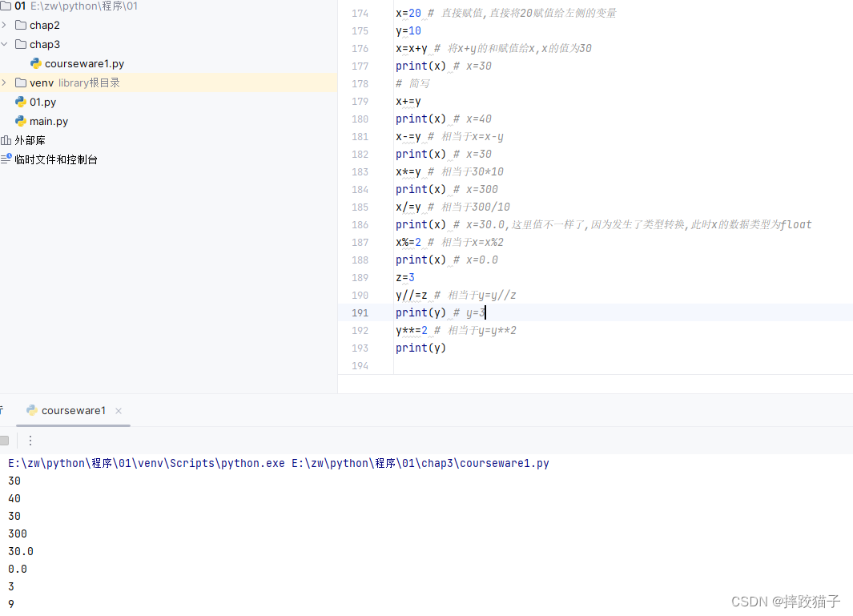Click the comment mentioning float type conversion

pos(632,225)
